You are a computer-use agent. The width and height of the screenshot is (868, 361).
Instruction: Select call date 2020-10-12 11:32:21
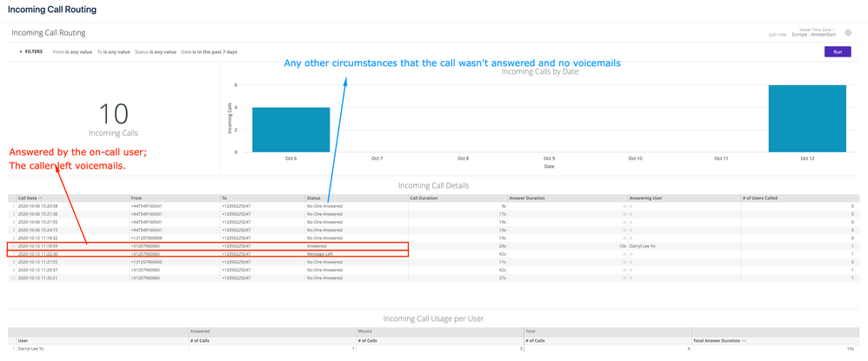click(x=38, y=278)
